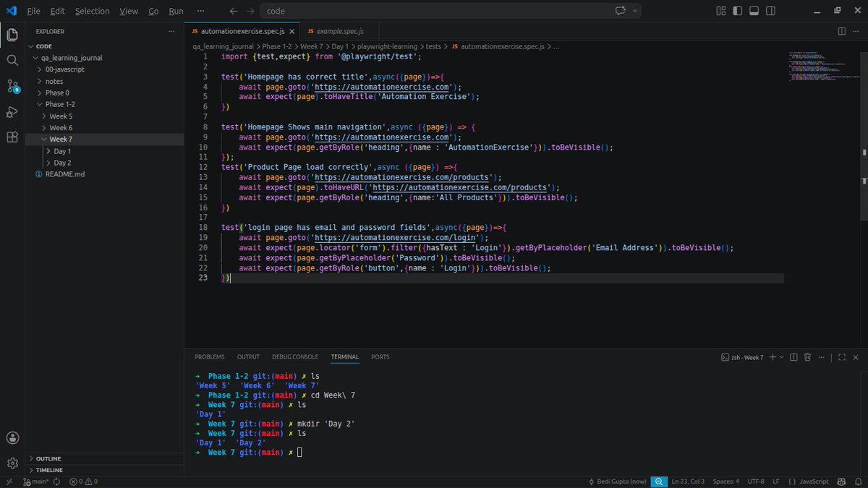Go forward with the navigation arrow
This screenshot has width=868, height=488.
(x=250, y=11)
